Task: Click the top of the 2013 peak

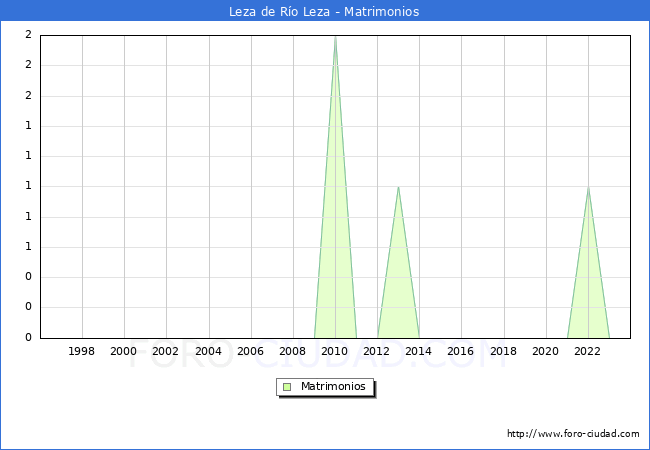Action: (398, 187)
